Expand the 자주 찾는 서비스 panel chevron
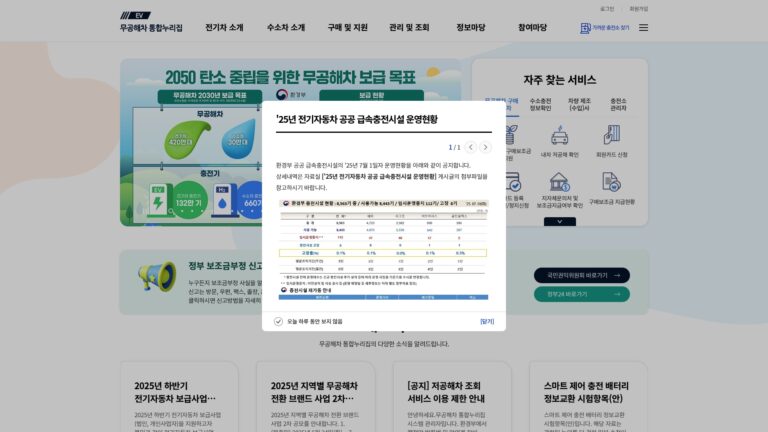 (x=559, y=222)
